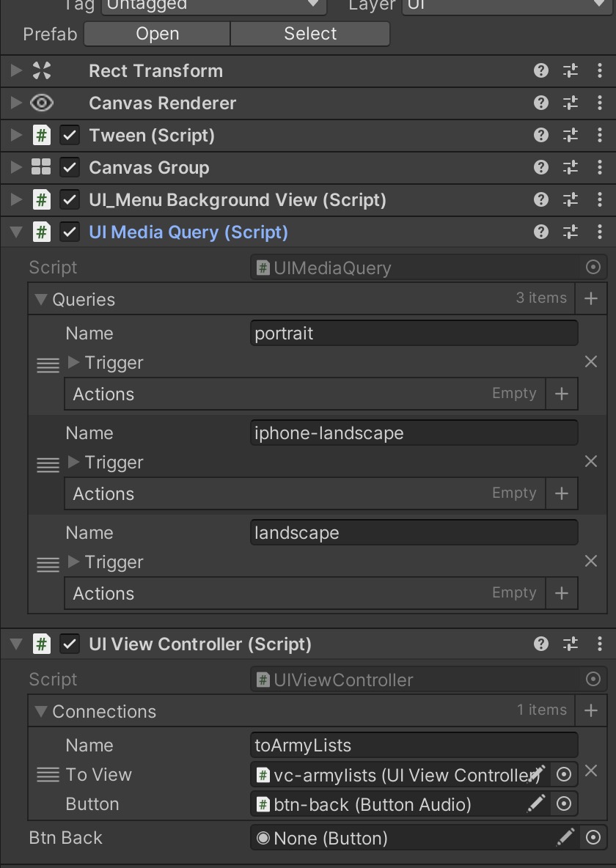Collapse the Connections list foldout
616x868 pixels.
click(40, 711)
